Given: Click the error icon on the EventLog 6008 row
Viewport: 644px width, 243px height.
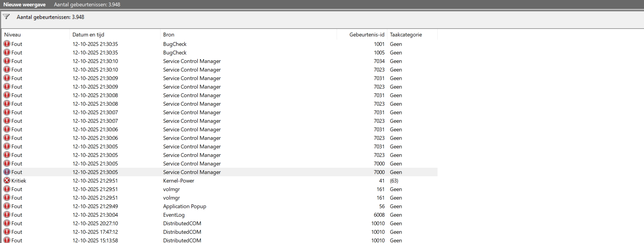Looking at the screenshot, I should pos(7,215).
